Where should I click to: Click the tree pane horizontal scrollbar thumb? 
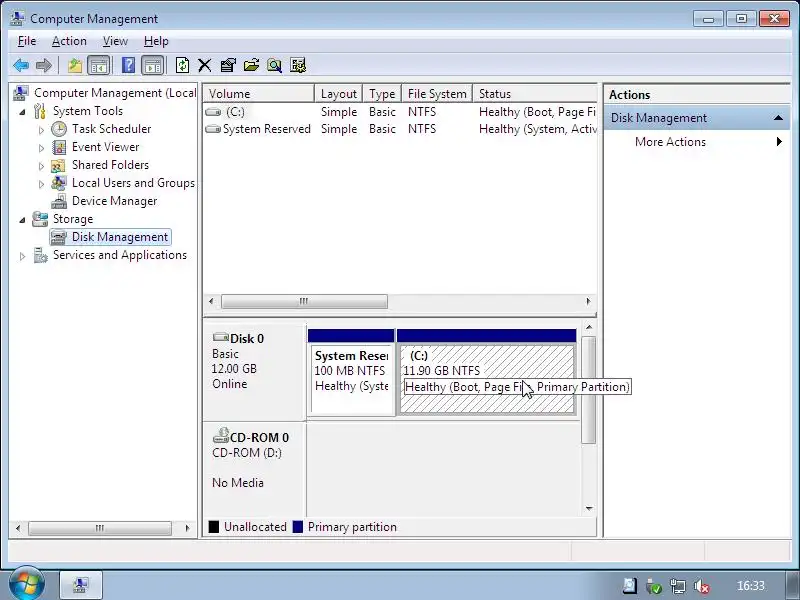100,528
